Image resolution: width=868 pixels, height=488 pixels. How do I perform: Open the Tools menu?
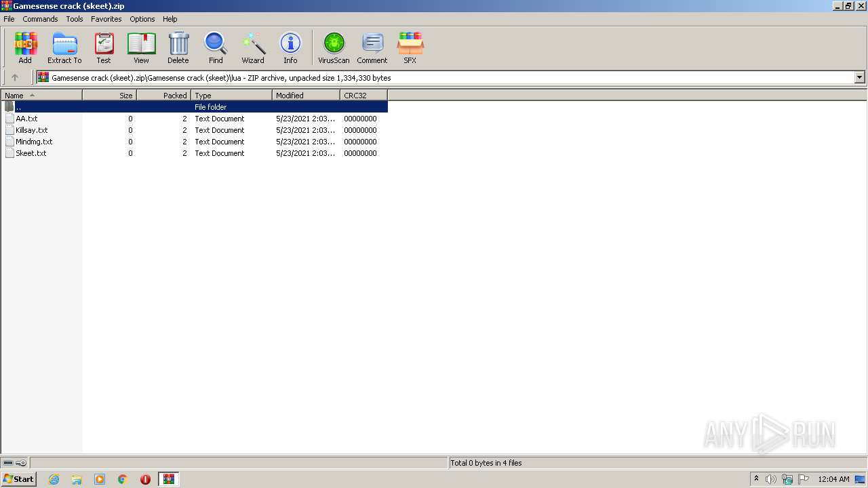tap(75, 19)
